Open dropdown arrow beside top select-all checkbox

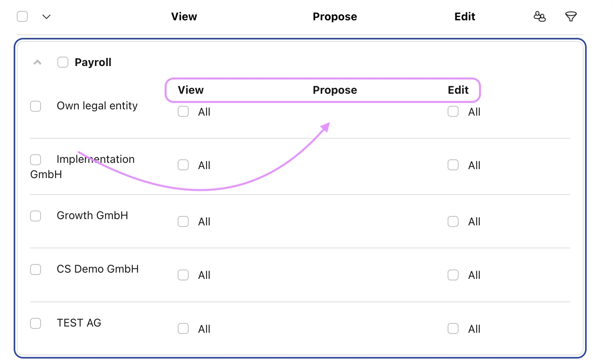coord(46,16)
